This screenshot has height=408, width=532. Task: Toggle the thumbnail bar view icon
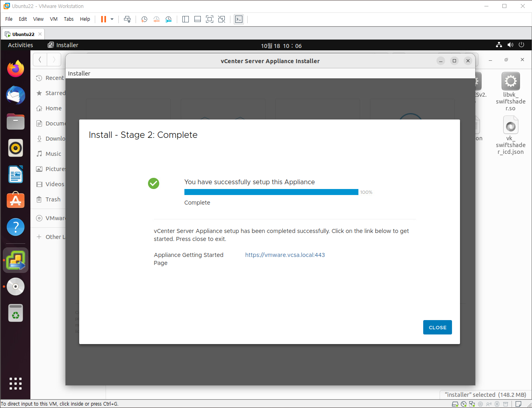pyautogui.click(x=198, y=19)
